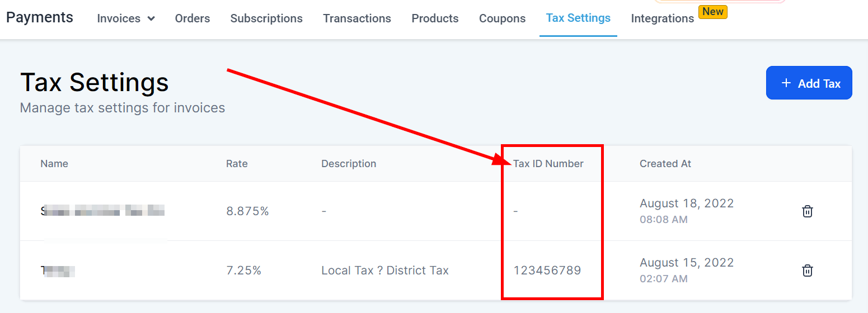Open the Integrations tab
This screenshot has width=868, height=313.
(662, 18)
